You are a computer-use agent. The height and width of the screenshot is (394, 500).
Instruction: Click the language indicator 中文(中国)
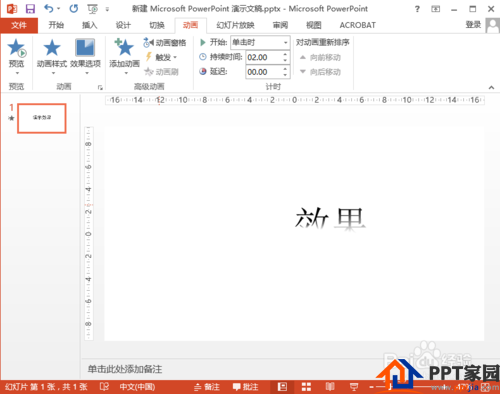coord(137,387)
